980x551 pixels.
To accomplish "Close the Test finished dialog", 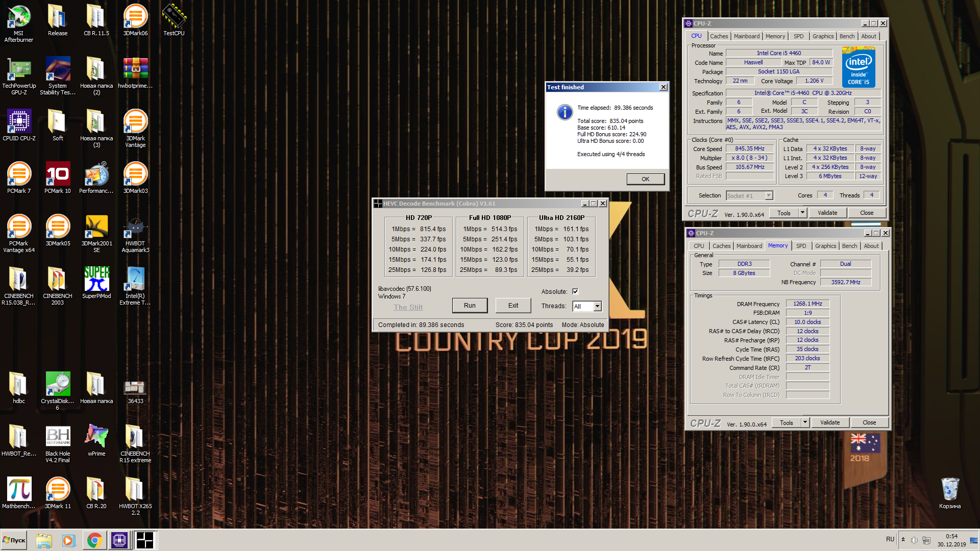I will pyautogui.click(x=663, y=87).
